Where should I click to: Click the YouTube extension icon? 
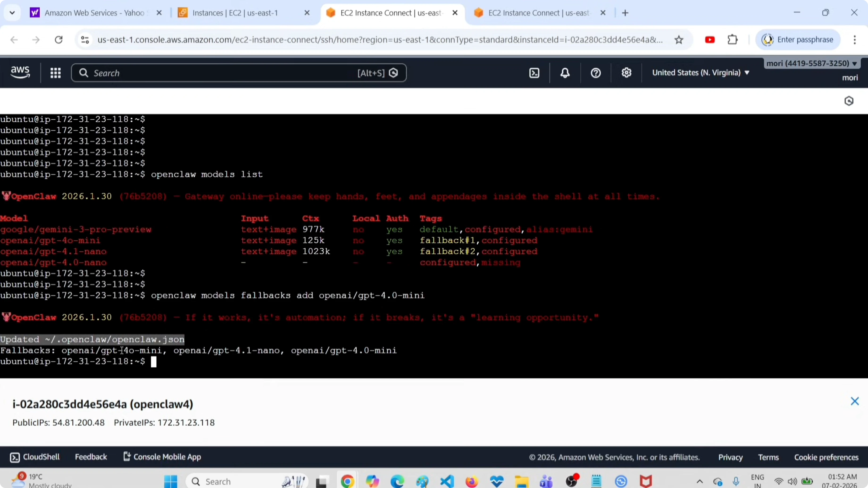(710, 40)
